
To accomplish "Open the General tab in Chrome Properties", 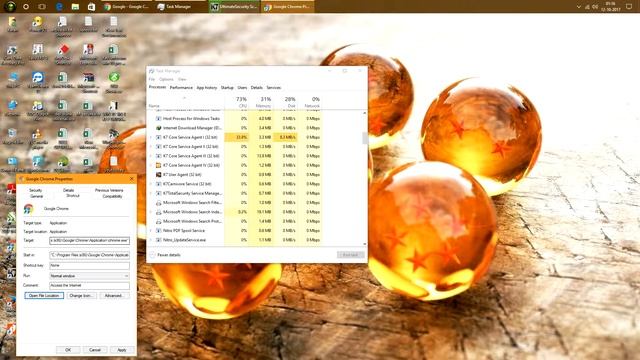I will click(36, 196).
